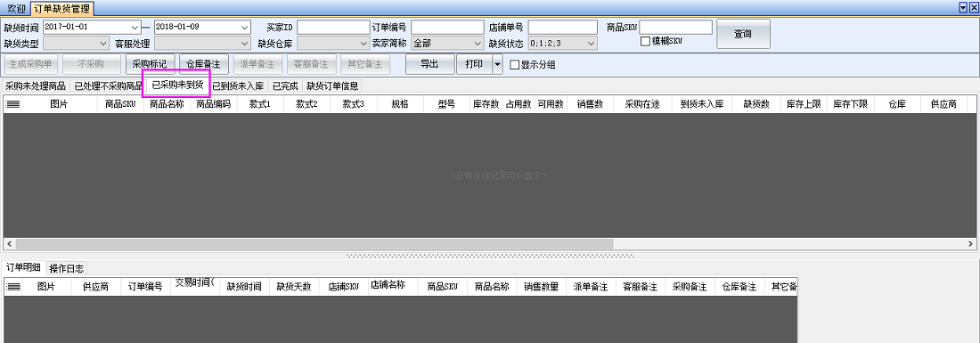Open the 打印 split-button arrow
The width and height of the screenshot is (980, 343).
tap(497, 64)
